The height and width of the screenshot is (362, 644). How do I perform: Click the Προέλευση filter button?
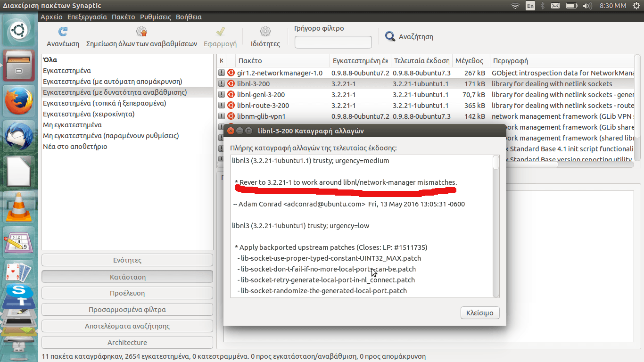point(127,293)
